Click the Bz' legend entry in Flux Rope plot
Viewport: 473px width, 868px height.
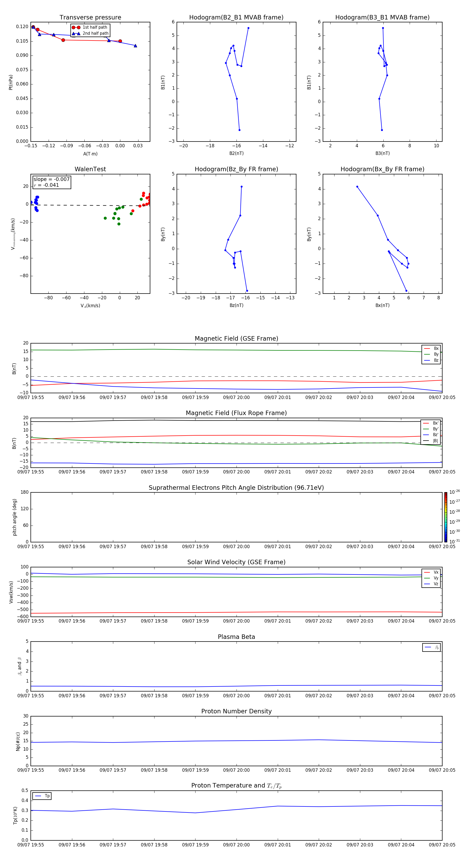(431, 435)
